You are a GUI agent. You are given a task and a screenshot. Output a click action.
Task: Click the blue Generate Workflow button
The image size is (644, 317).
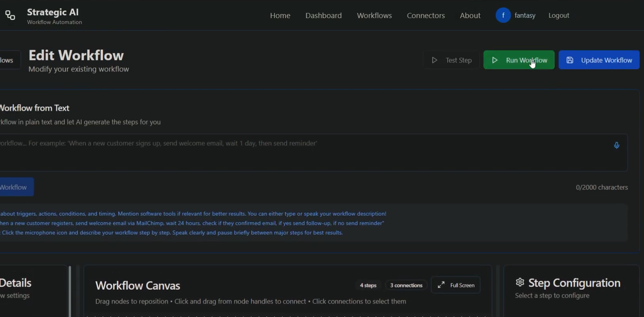tap(16, 187)
